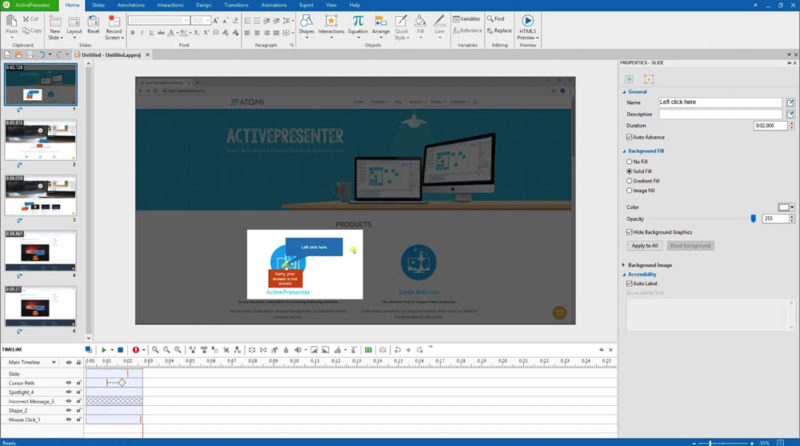Click the Underline formatting icon

click(x=151, y=33)
